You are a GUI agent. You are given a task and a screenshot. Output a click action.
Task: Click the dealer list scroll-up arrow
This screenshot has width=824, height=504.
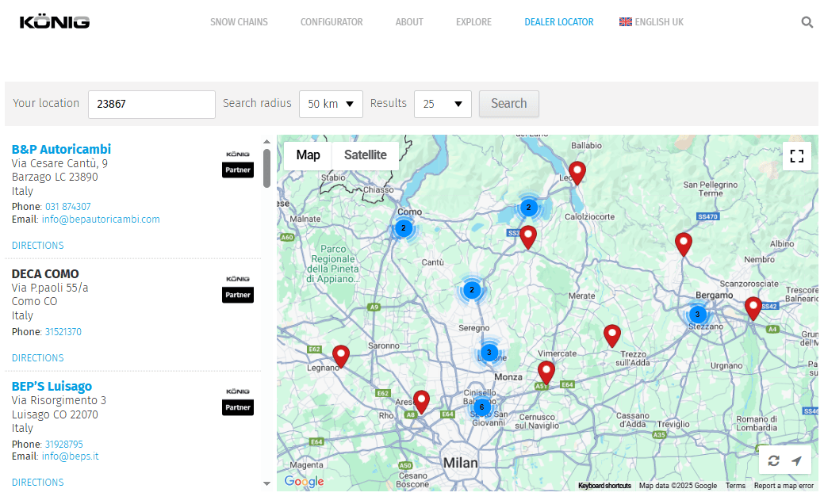pyautogui.click(x=267, y=142)
